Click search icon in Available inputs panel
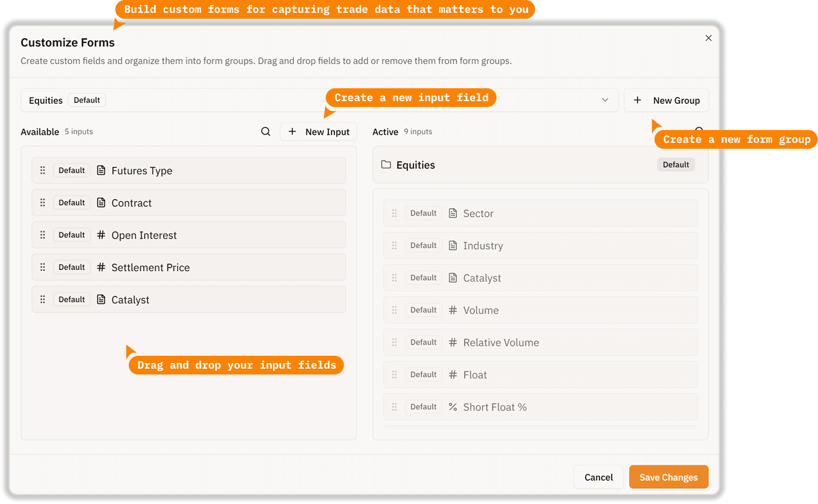Viewport: 818px width, 504px height. coord(266,132)
